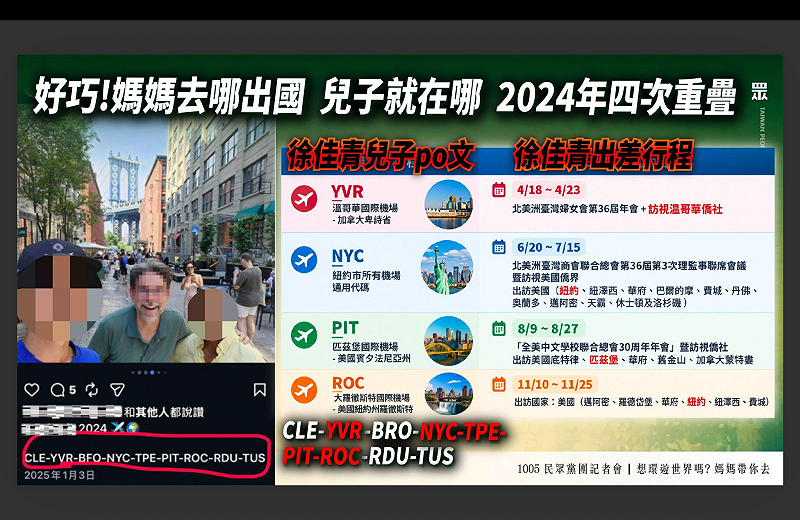Click the party logo icon at top right
800x520 pixels.
(x=759, y=92)
